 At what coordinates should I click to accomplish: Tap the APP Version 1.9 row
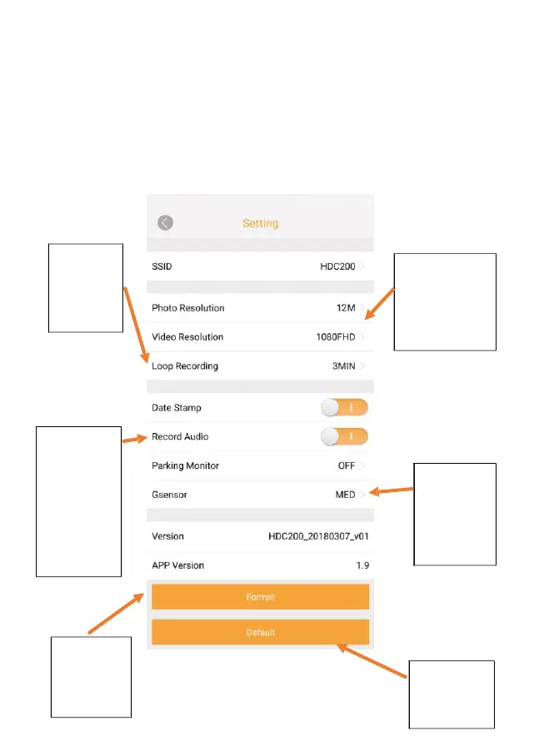coord(260,565)
